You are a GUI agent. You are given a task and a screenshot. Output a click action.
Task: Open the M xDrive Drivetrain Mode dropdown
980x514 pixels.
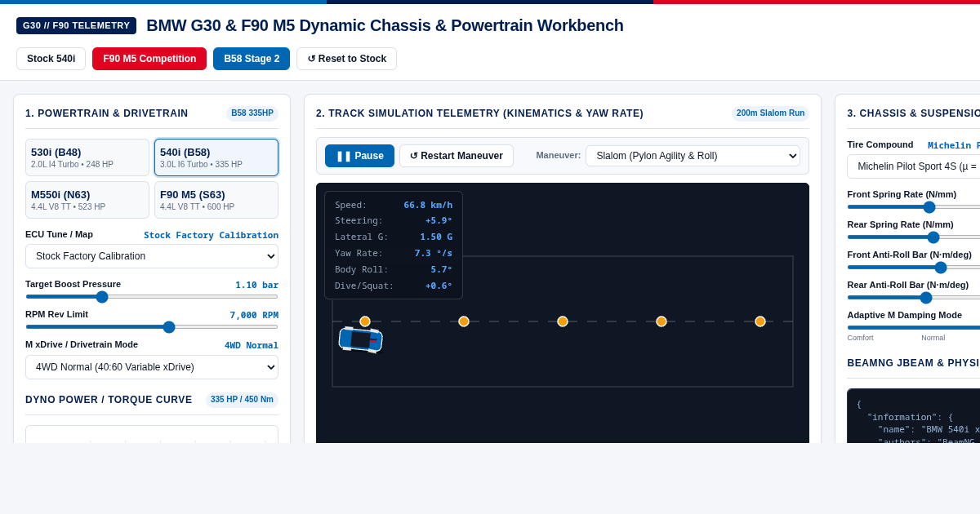[x=152, y=367]
